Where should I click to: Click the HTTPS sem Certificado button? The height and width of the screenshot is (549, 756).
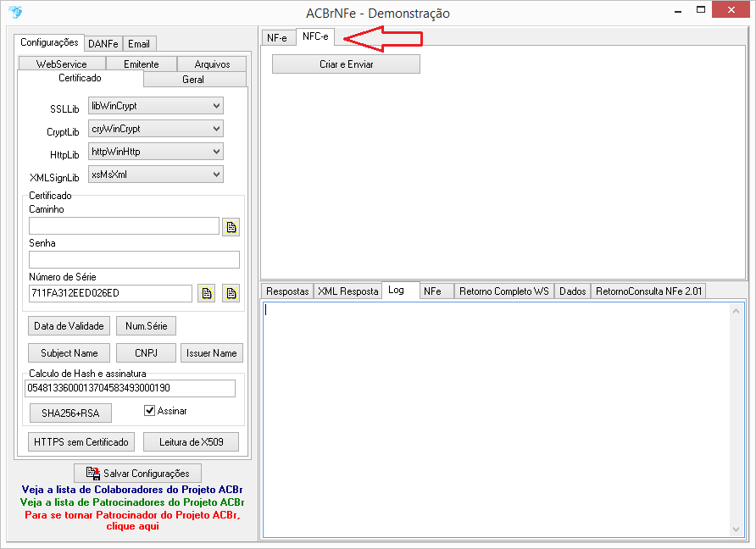(x=81, y=442)
